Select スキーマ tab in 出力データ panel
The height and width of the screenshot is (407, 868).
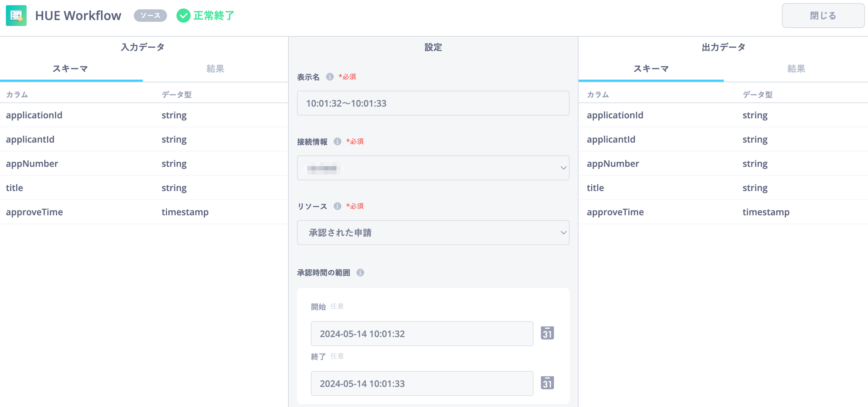[x=651, y=69]
